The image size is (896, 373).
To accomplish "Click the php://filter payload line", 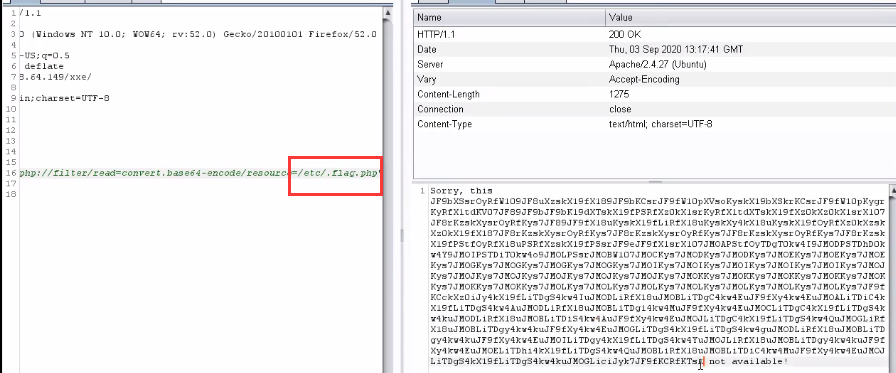I will point(200,173).
